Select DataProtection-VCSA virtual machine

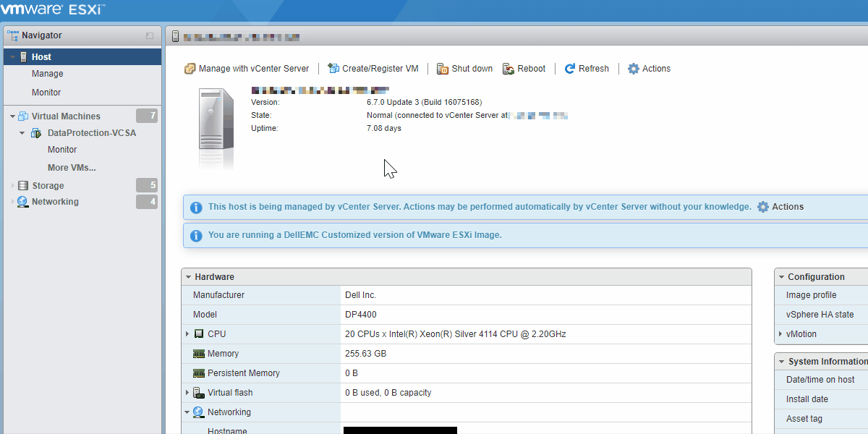pyautogui.click(x=92, y=133)
